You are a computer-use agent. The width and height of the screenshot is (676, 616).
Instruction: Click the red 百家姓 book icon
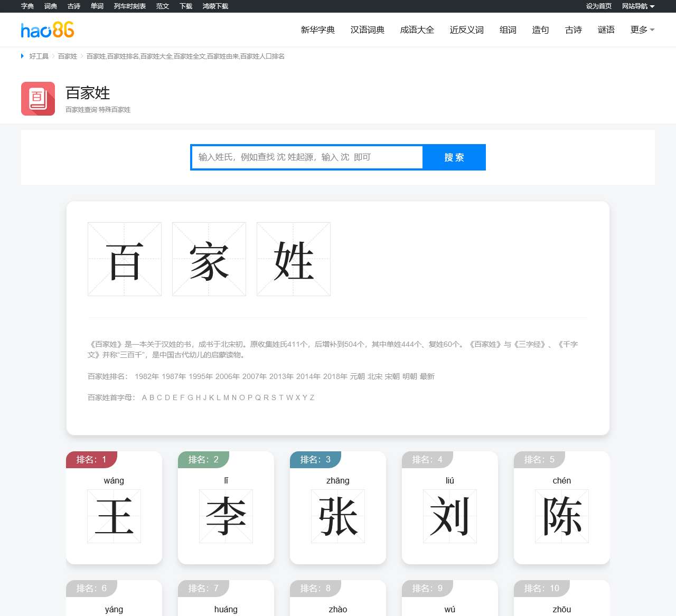tap(38, 99)
